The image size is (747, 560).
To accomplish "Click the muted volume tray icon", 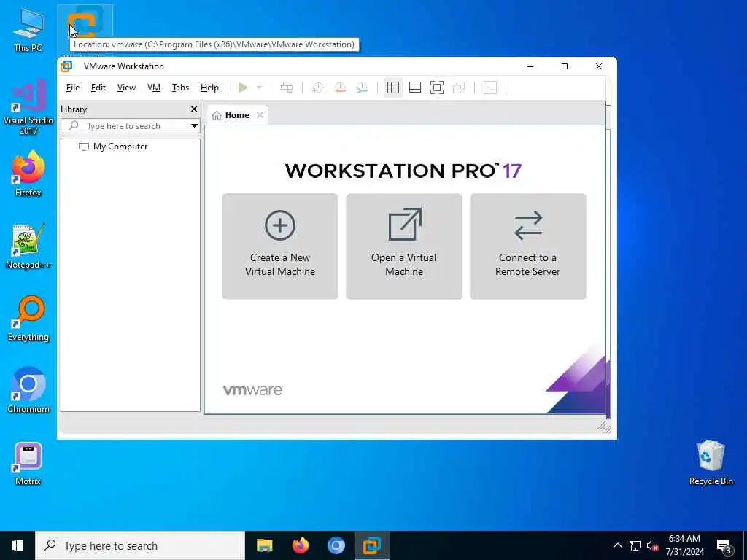I will click(x=652, y=545).
